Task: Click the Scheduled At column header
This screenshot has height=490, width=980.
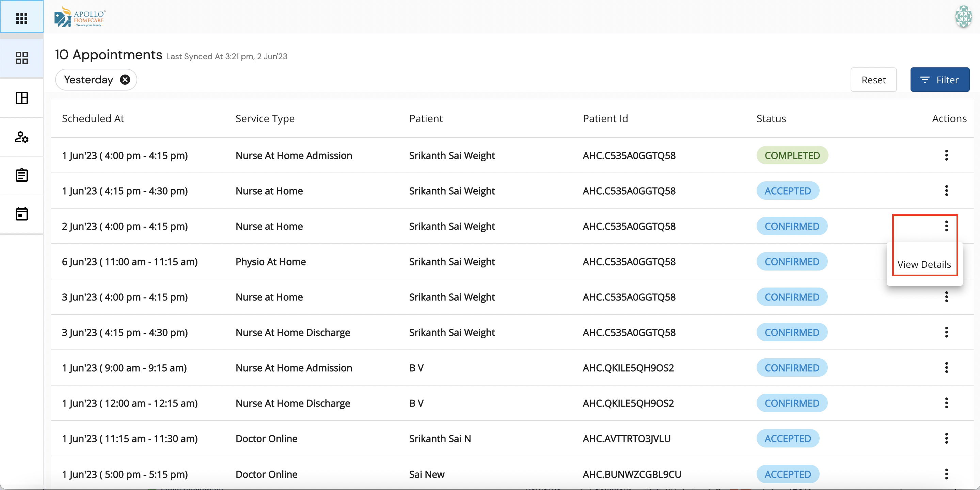Action: (93, 119)
